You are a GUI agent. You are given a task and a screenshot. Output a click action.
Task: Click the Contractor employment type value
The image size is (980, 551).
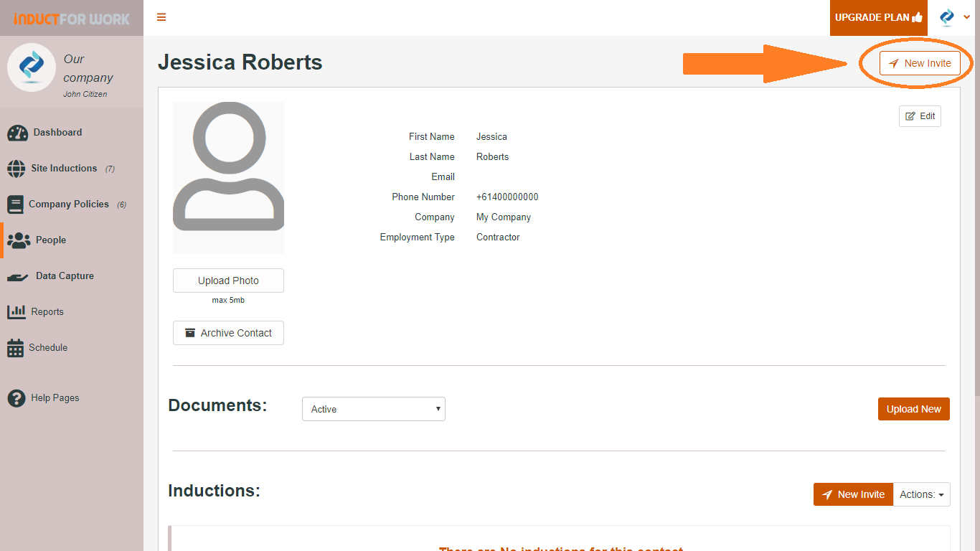point(498,237)
